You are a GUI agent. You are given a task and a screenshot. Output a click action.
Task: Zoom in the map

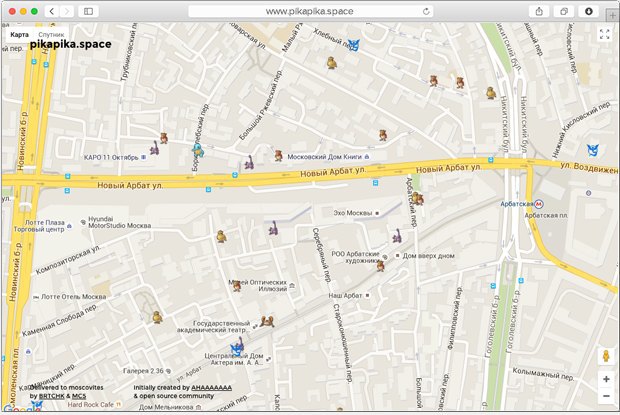tap(606, 379)
